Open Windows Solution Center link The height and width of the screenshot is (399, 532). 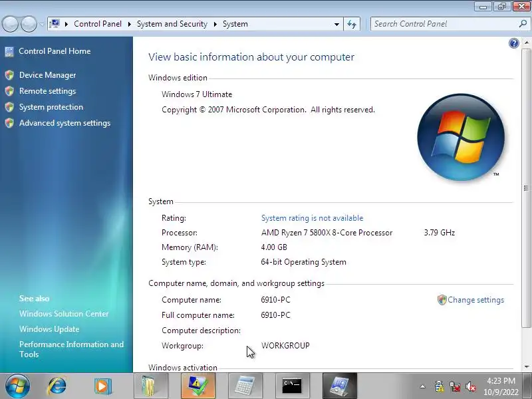coord(64,313)
